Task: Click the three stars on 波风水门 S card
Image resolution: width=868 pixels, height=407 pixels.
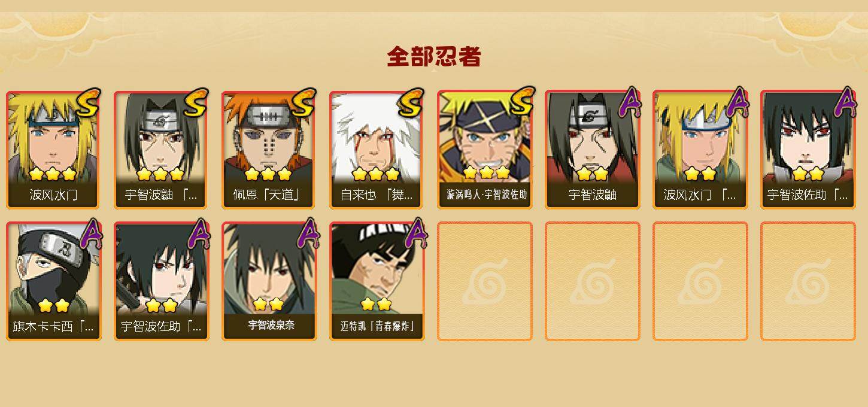Action: coord(53,174)
